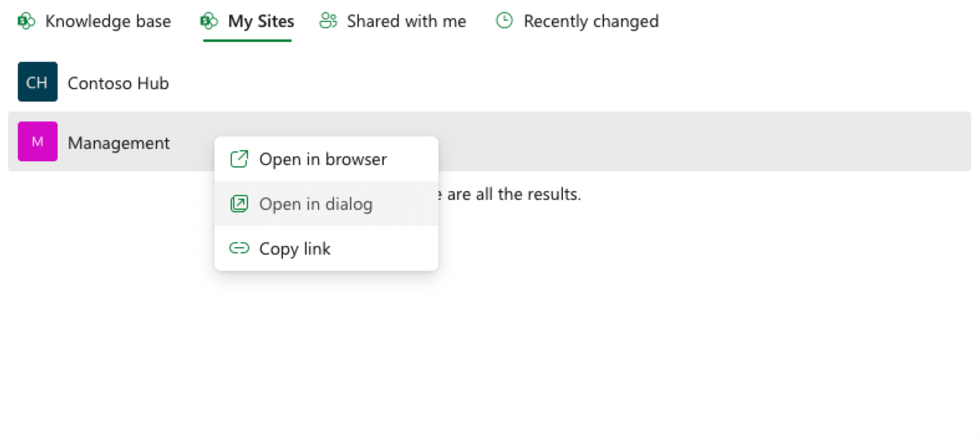Click the magenta M Management avatar
Screen dimensions: 980x441
[x=37, y=141]
